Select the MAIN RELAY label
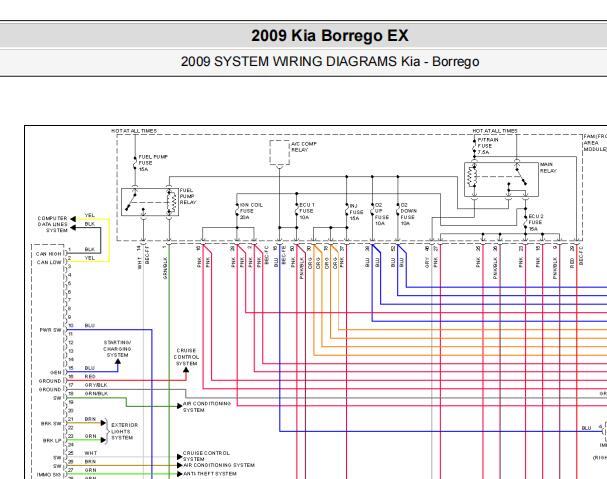 (548, 168)
